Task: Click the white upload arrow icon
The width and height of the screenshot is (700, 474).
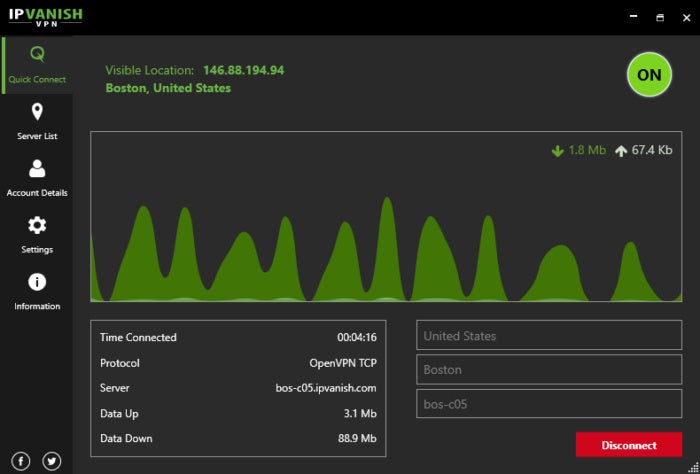Action: pos(621,151)
